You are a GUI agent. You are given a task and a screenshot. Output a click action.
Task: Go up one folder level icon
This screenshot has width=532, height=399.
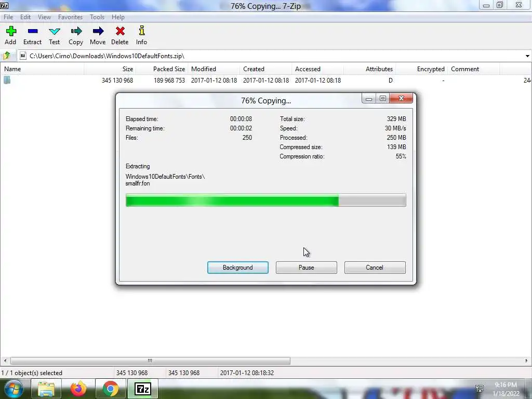click(6, 56)
